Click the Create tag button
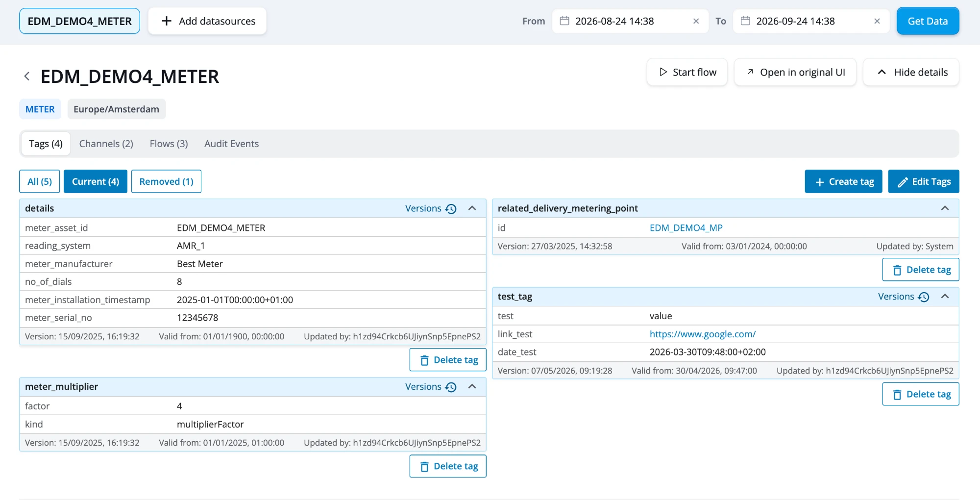Image resolution: width=980 pixels, height=504 pixels. coord(843,181)
